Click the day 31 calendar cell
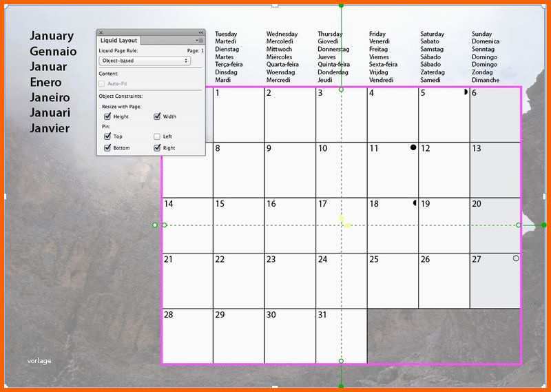 (x=341, y=336)
